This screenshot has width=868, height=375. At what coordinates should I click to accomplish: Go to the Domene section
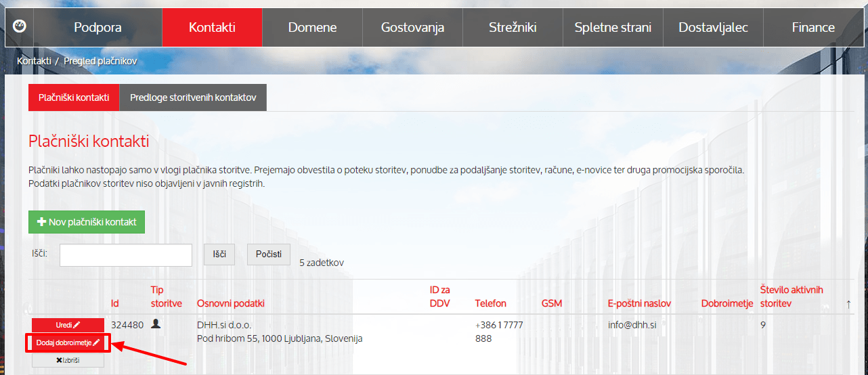pos(312,28)
